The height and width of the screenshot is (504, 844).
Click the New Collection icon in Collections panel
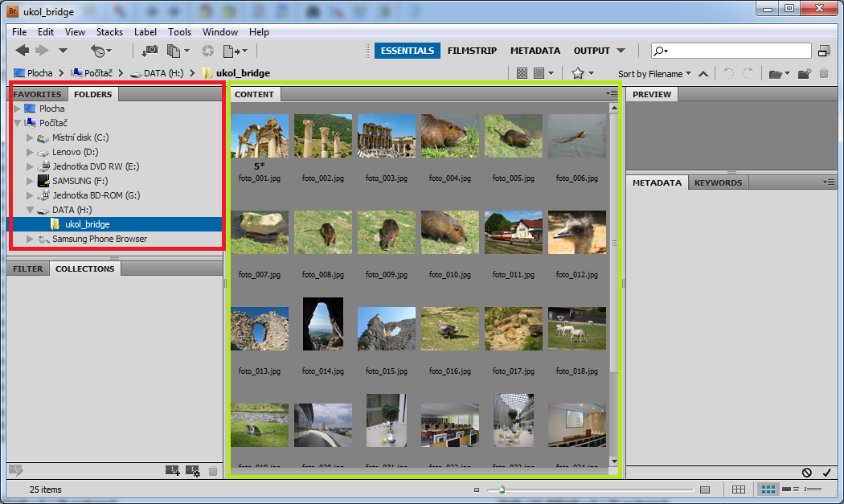(172, 471)
